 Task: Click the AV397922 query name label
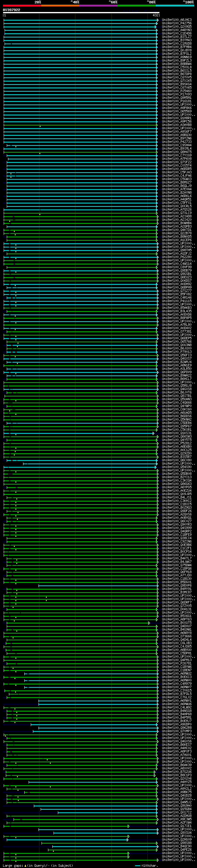11,10
